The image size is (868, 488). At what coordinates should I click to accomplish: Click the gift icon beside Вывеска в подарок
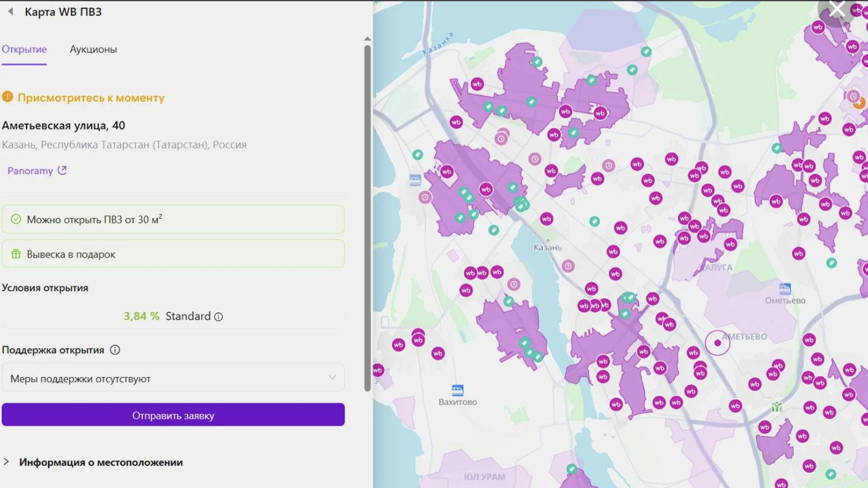[16, 254]
